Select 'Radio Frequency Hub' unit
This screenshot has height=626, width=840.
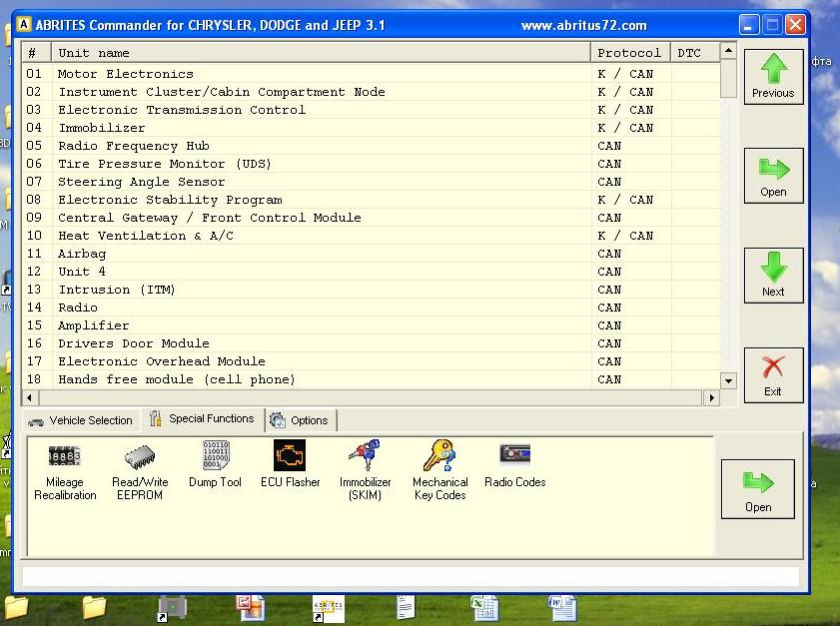tap(134, 146)
